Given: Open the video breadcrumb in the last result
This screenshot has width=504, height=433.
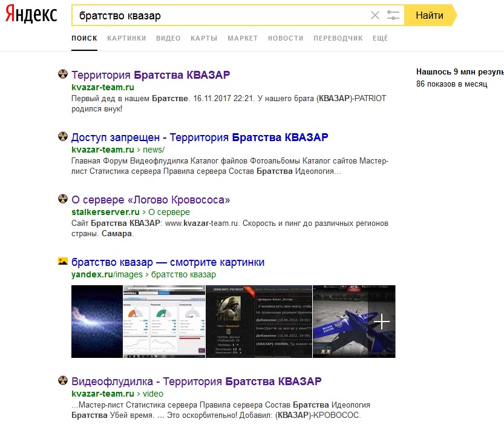Looking at the screenshot, I should 153,394.
